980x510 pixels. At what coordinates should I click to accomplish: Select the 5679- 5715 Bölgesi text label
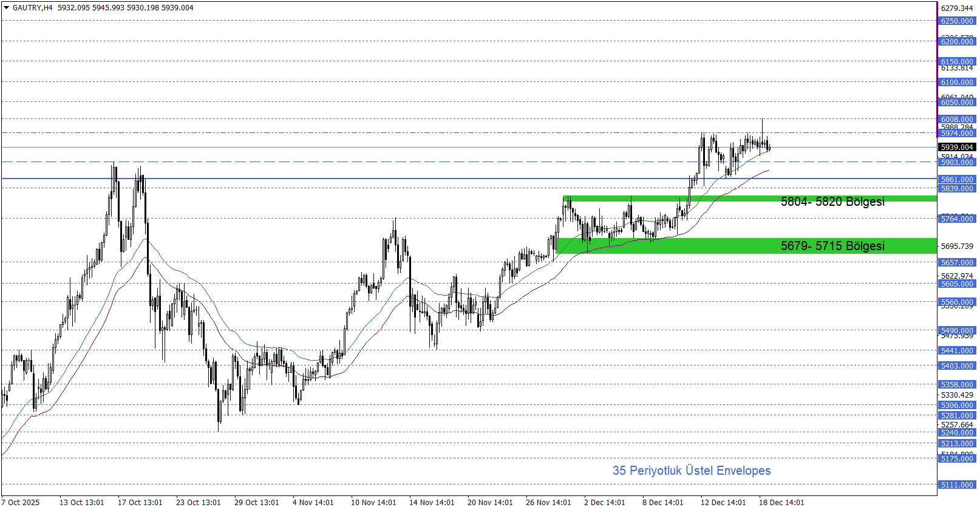pyautogui.click(x=832, y=246)
